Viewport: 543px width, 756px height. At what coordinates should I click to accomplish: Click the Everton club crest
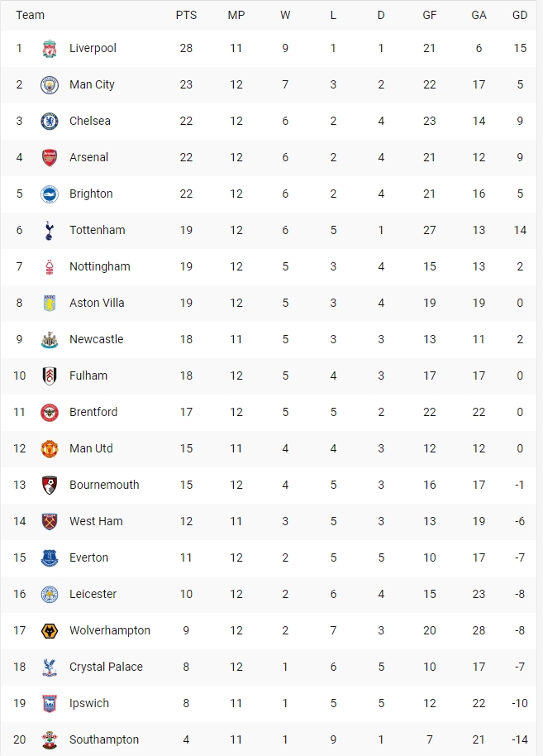click(49, 557)
